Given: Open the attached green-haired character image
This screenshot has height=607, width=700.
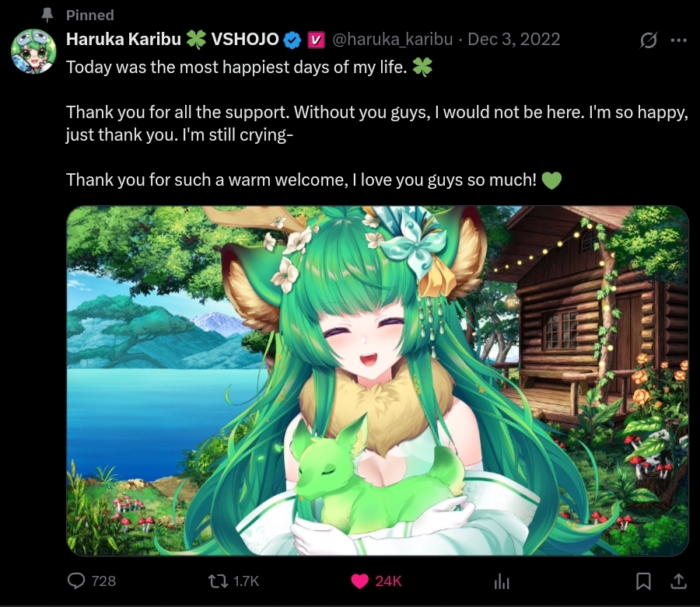Looking at the screenshot, I should [x=378, y=381].
